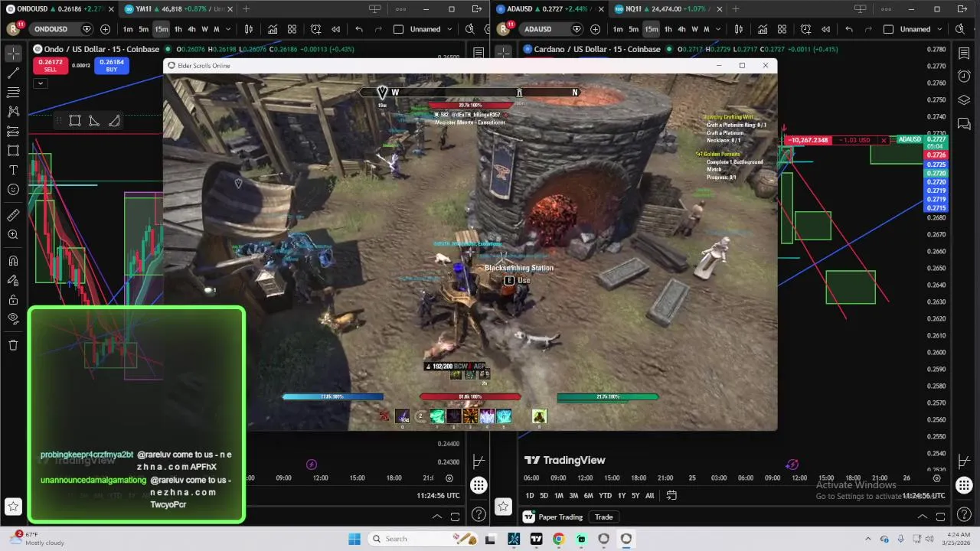Click go-to-date calendar icon in ADAUSD window

[671, 495]
